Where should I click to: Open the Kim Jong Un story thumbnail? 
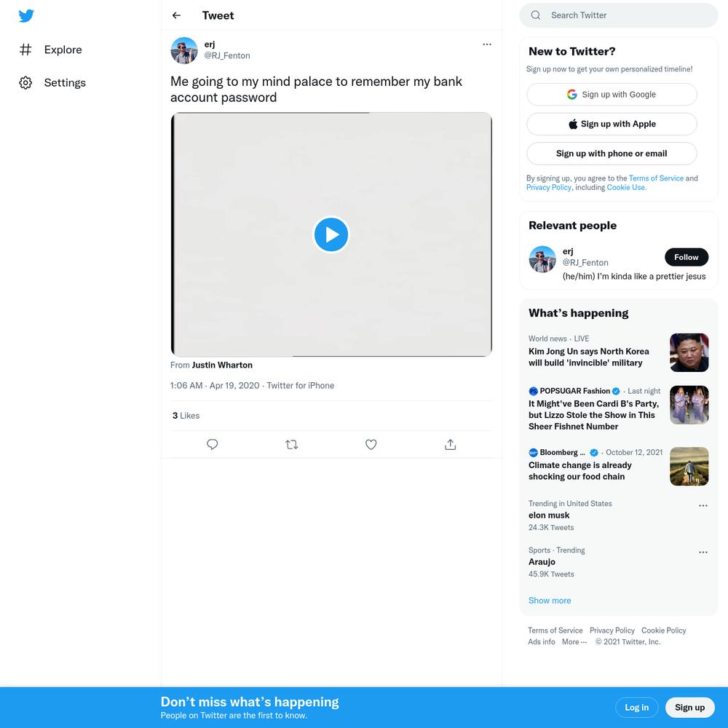689,352
